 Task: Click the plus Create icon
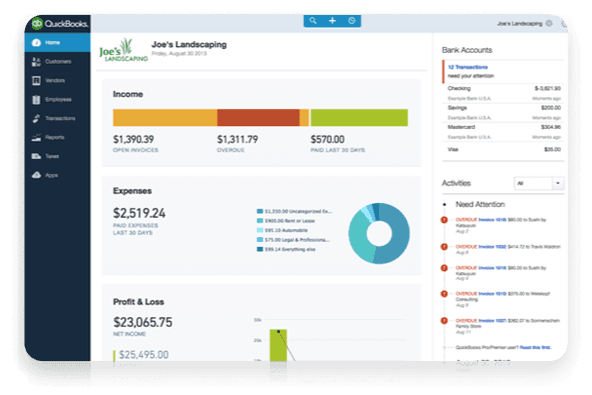(332, 21)
